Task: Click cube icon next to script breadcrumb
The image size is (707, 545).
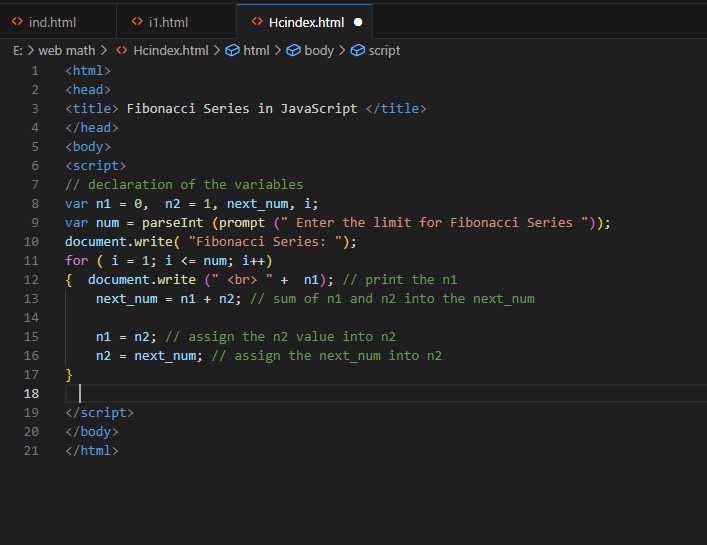Action: (x=358, y=50)
